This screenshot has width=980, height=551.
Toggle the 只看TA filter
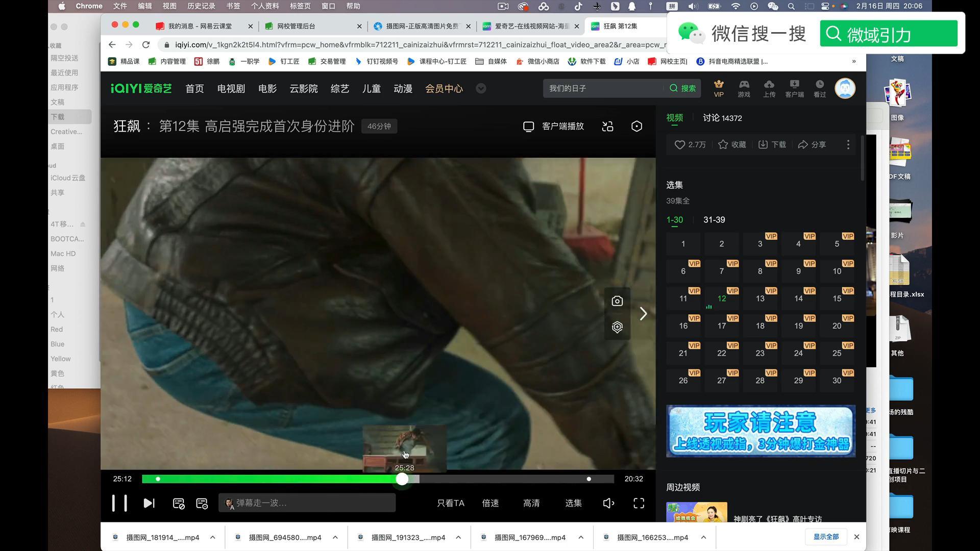pyautogui.click(x=451, y=503)
